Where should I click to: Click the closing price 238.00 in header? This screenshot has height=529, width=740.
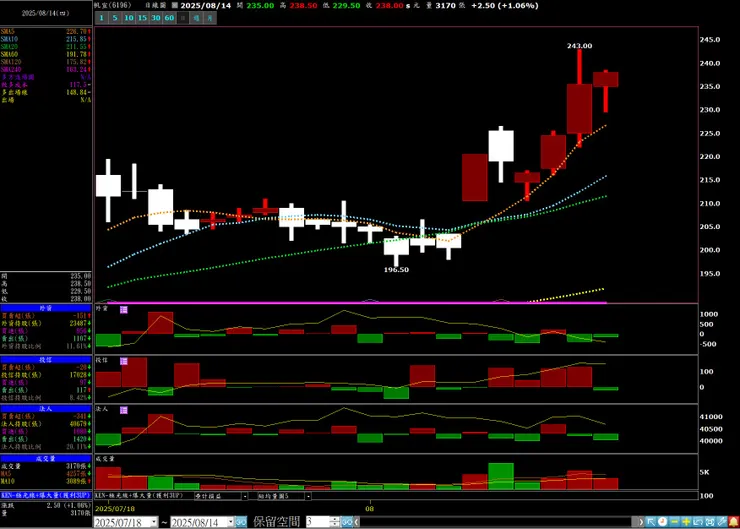389,6
